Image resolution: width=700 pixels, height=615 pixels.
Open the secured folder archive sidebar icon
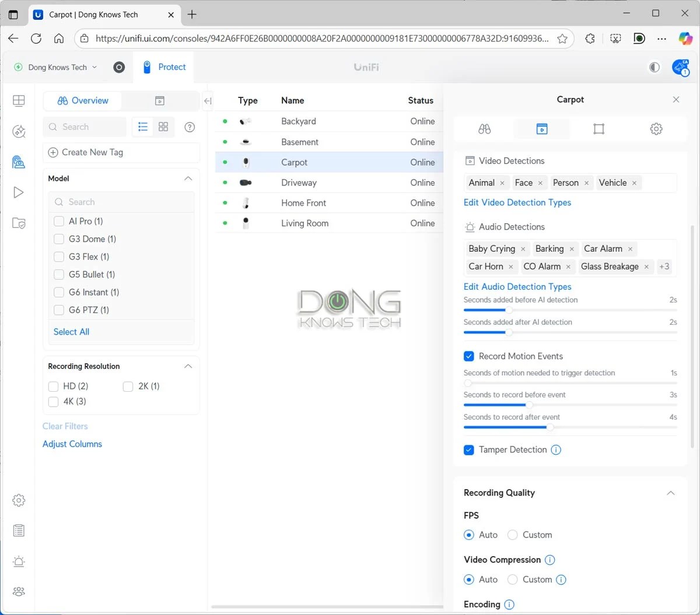pyautogui.click(x=19, y=223)
